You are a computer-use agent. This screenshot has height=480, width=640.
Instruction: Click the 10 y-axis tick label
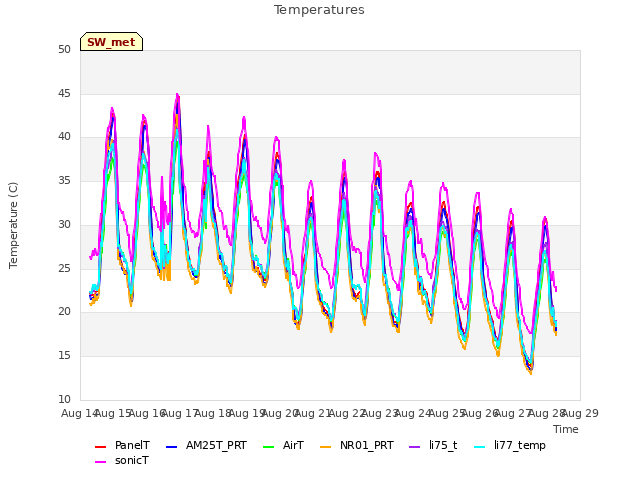[64, 399]
